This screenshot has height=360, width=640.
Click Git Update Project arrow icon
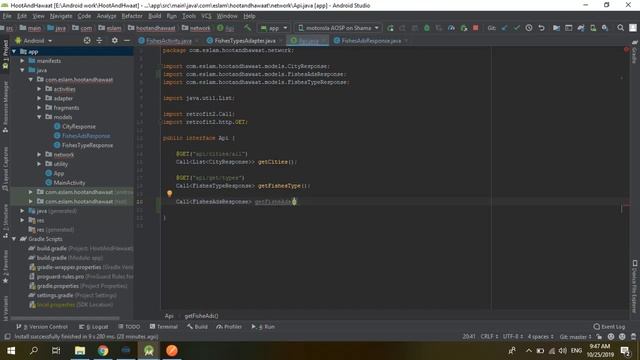coord(504,28)
